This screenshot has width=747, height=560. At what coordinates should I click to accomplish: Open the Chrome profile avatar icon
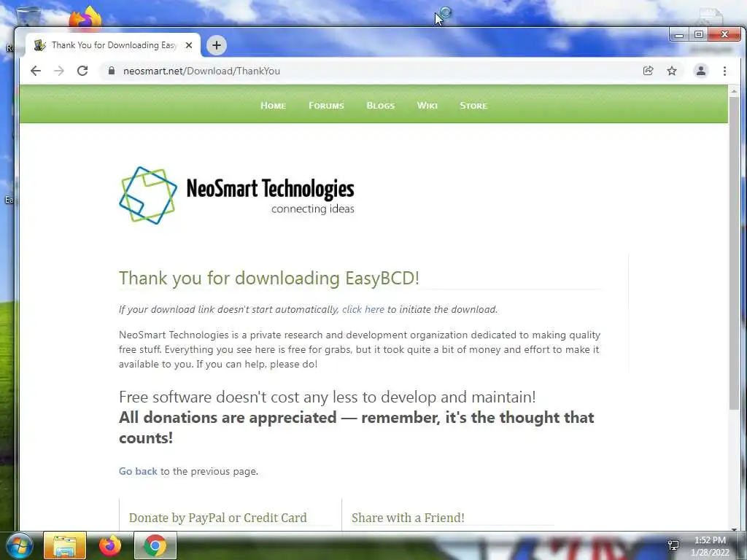point(701,71)
